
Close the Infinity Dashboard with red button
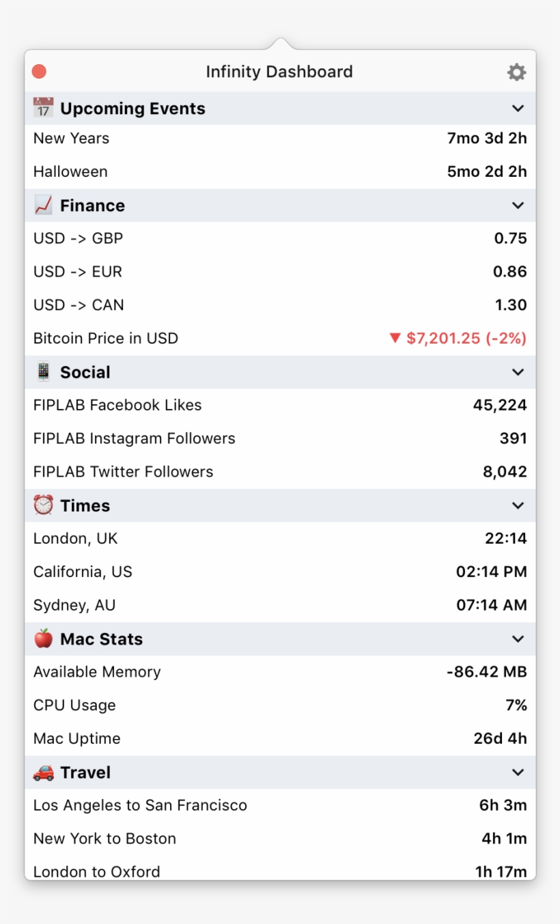point(40,72)
